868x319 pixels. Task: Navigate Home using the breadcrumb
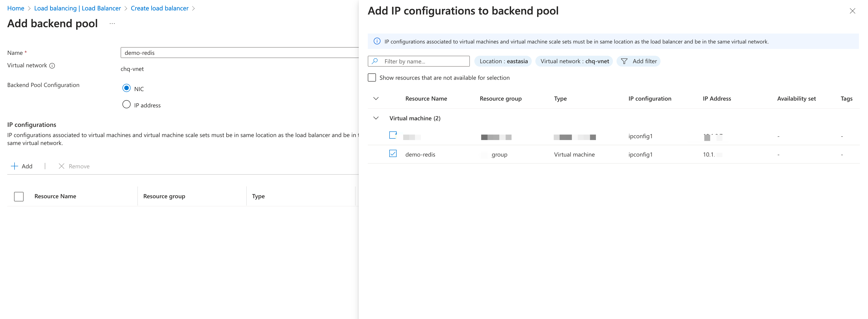pos(15,8)
